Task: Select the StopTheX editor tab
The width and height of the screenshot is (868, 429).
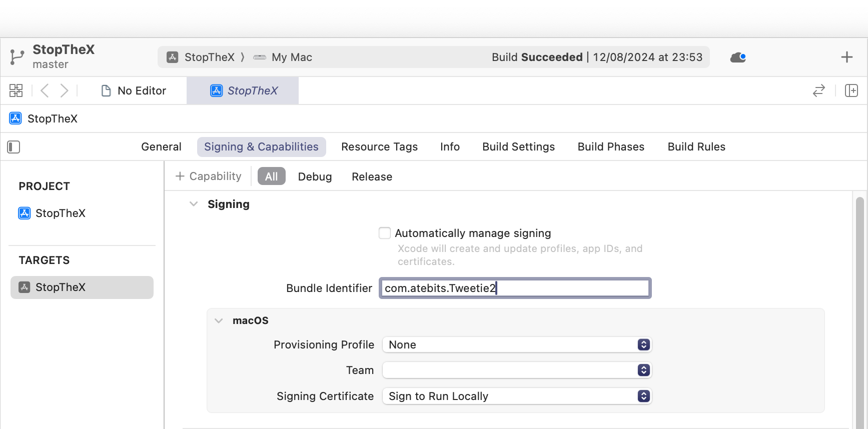Action: point(243,90)
